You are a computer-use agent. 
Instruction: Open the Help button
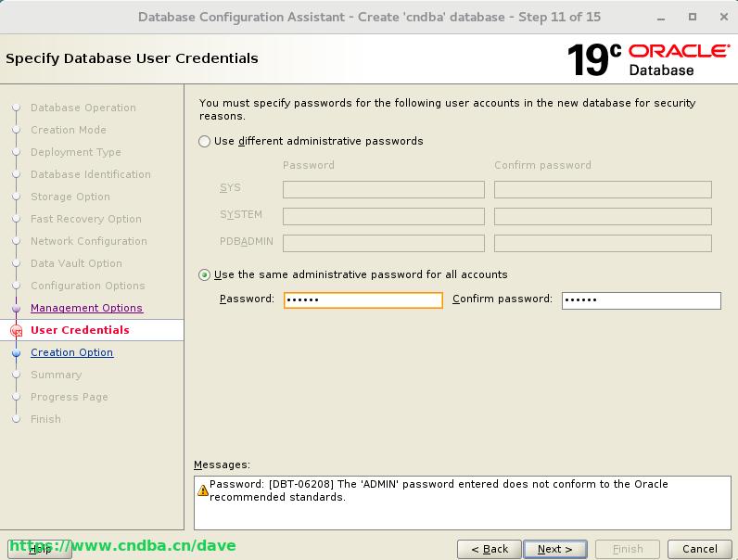40,549
